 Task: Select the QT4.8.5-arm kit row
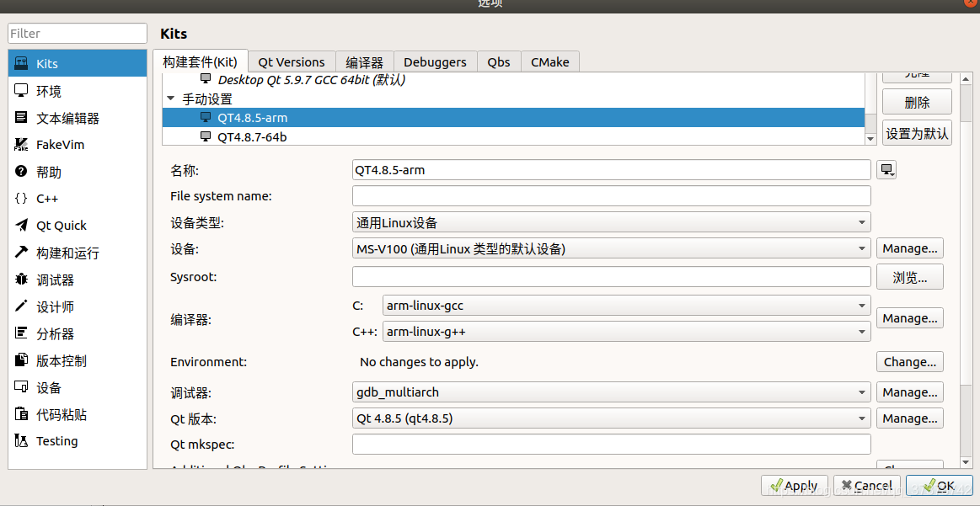513,117
